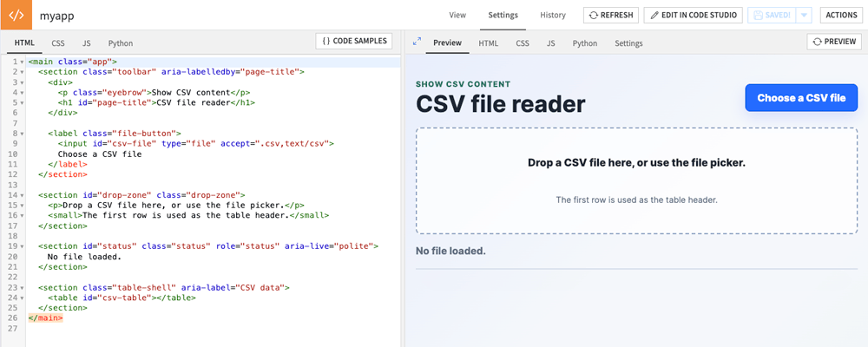
Task: Click the <h1 id="page-title"> code line
Action: coord(156,103)
